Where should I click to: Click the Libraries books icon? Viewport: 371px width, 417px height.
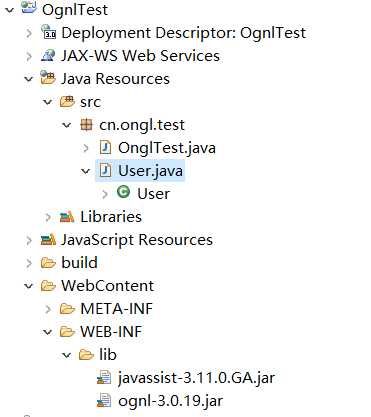(x=67, y=217)
